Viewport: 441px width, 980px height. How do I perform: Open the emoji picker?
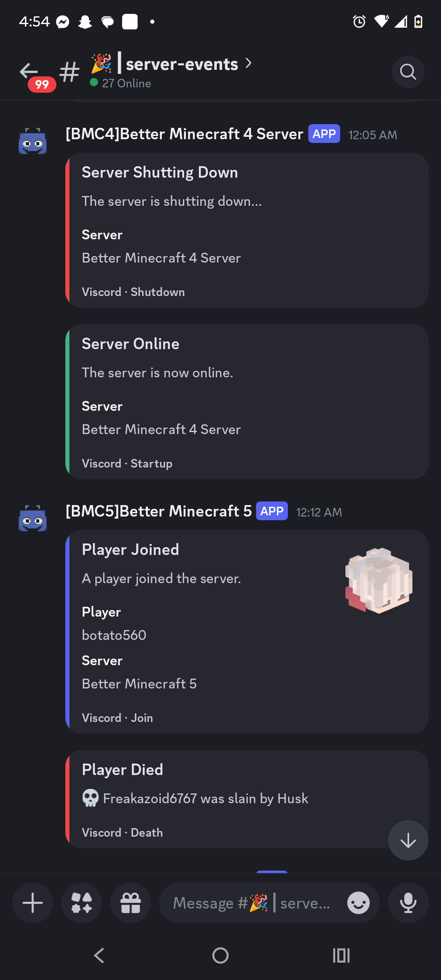(x=359, y=903)
